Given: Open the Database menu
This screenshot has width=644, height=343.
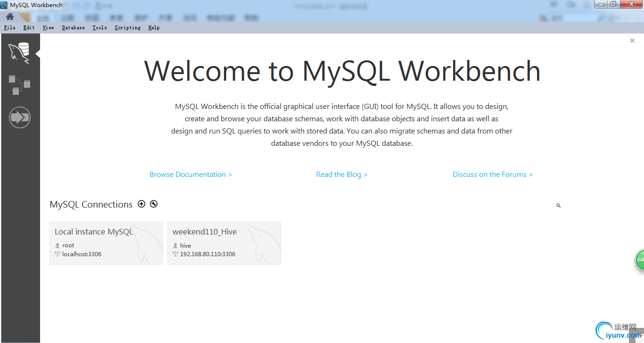Looking at the screenshot, I should tap(74, 28).
